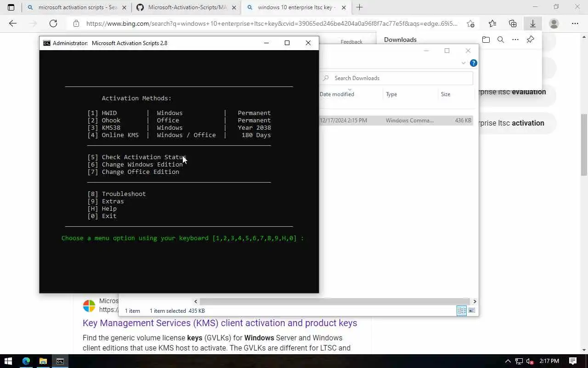View site information lock icon
Screen dimensions: 588x368
coord(76,23)
